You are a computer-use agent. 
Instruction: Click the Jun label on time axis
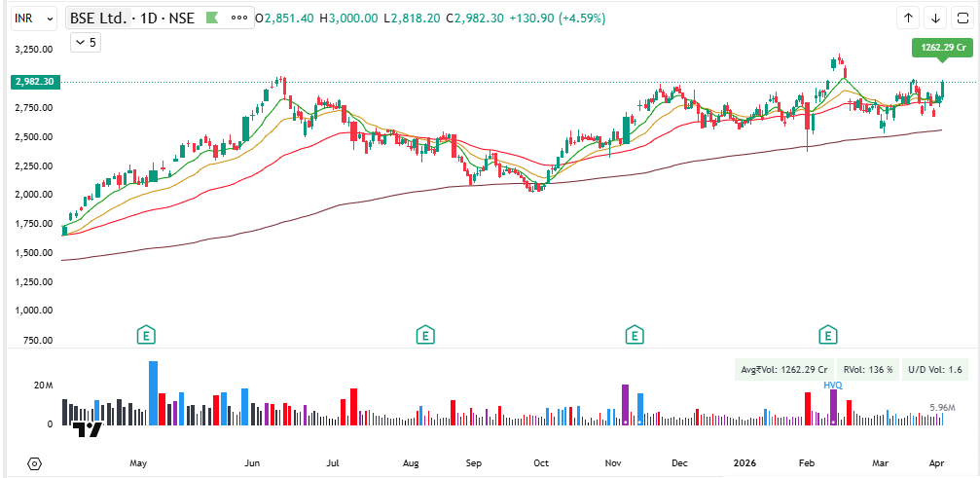point(252,463)
